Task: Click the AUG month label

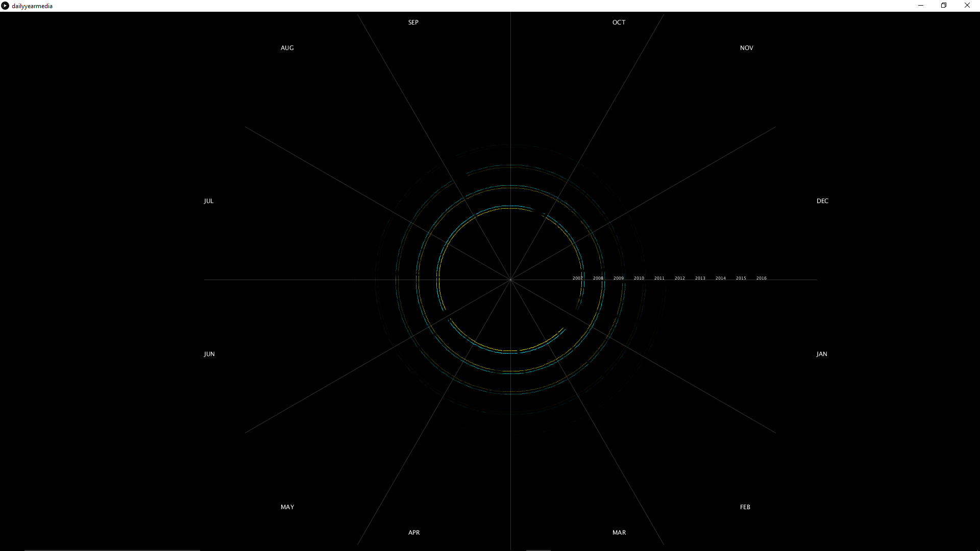Action: coord(287,48)
